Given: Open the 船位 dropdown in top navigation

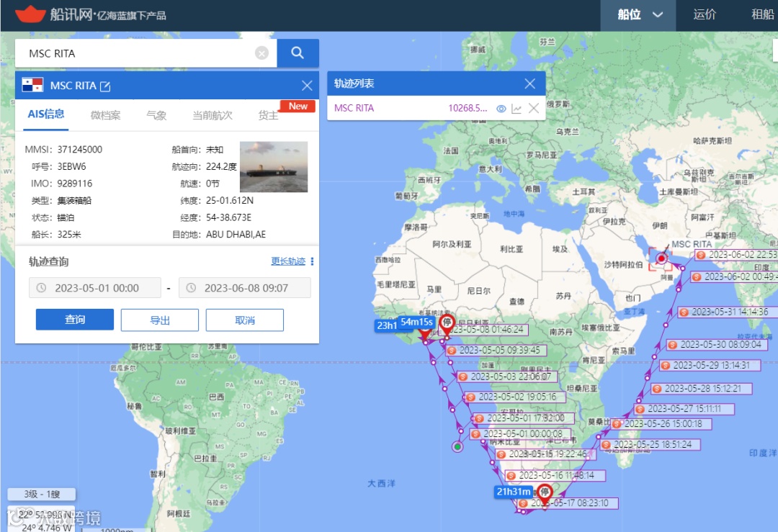Looking at the screenshot, I should pos(639,15).
